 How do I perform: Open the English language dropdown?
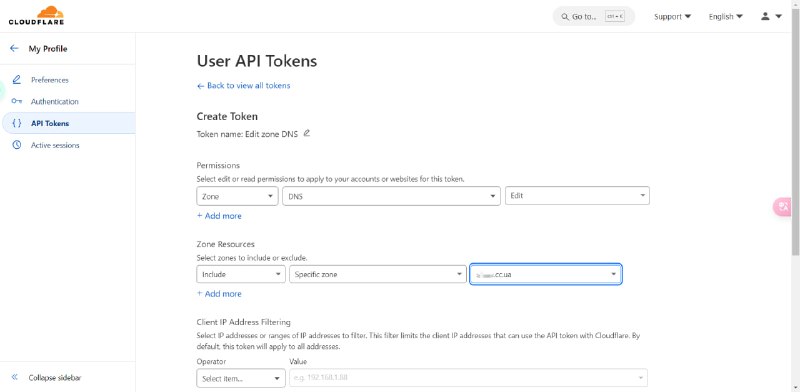726,16
